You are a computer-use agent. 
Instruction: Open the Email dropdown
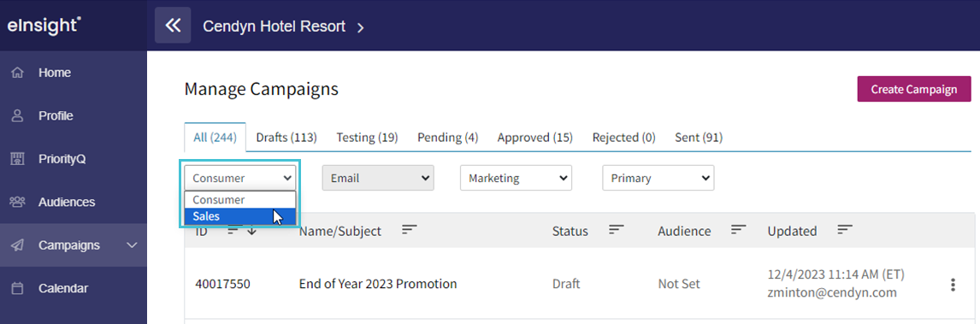[378, 178]
